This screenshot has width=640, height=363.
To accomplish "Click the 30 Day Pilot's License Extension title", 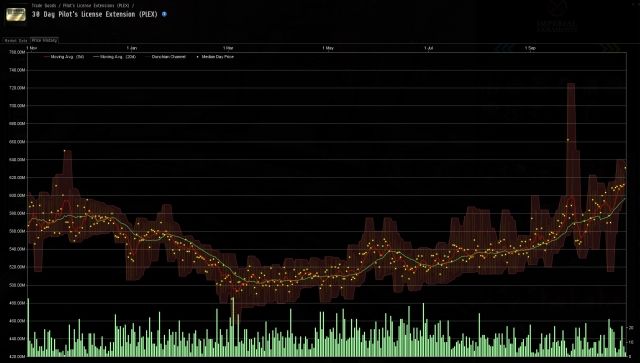I will point(94,14).
